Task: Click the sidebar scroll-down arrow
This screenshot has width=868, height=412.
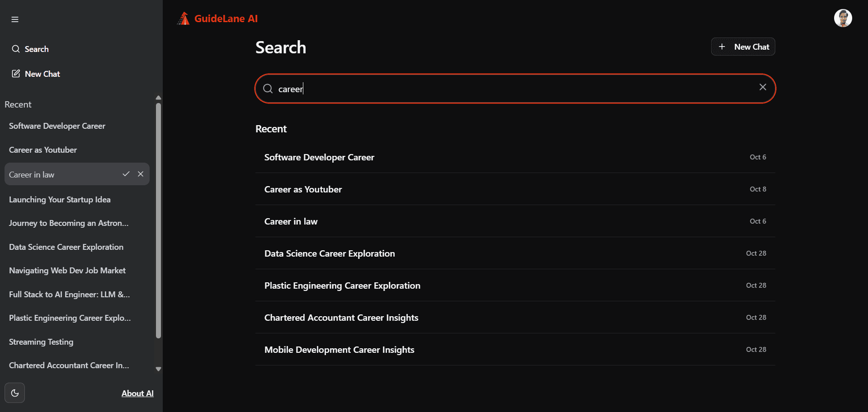Action: click(158, 369)
